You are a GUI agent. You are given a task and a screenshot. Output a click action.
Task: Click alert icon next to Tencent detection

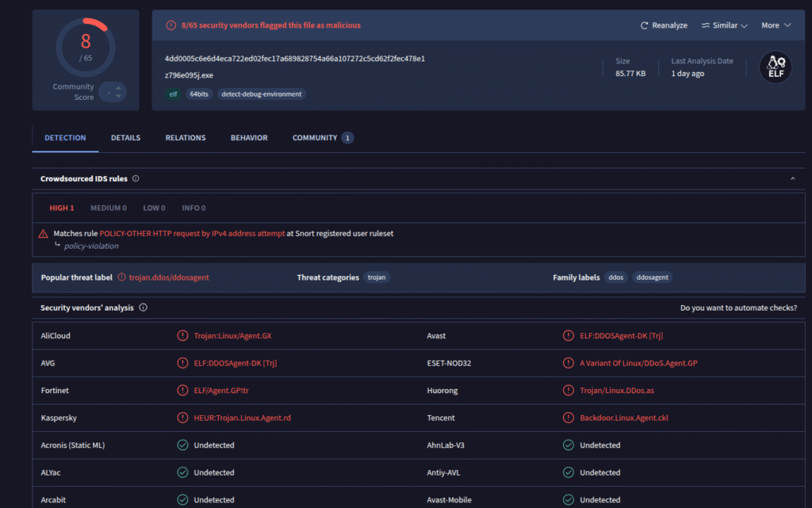tap(568, 418)
